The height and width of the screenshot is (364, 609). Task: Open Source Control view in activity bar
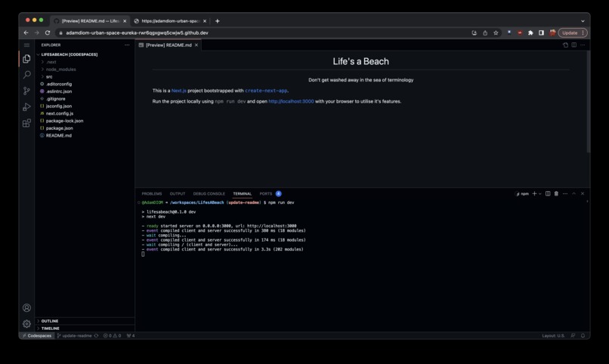(26, 91)
